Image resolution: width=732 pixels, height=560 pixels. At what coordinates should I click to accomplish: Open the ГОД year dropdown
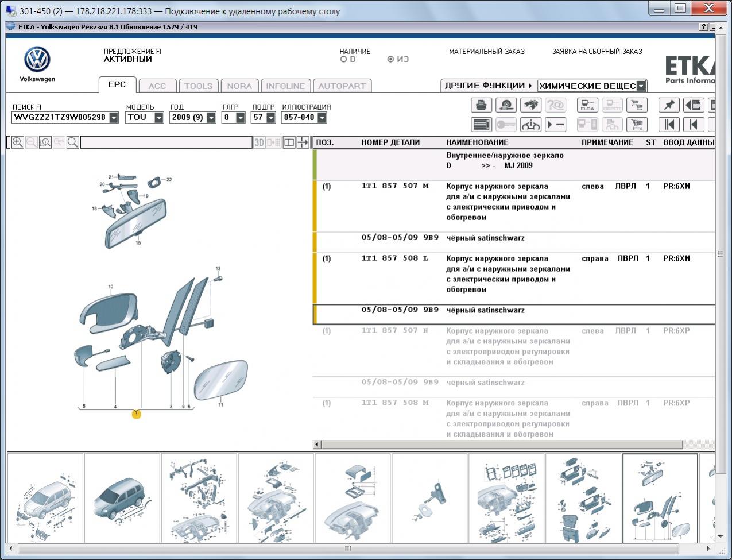coord(211,117)
